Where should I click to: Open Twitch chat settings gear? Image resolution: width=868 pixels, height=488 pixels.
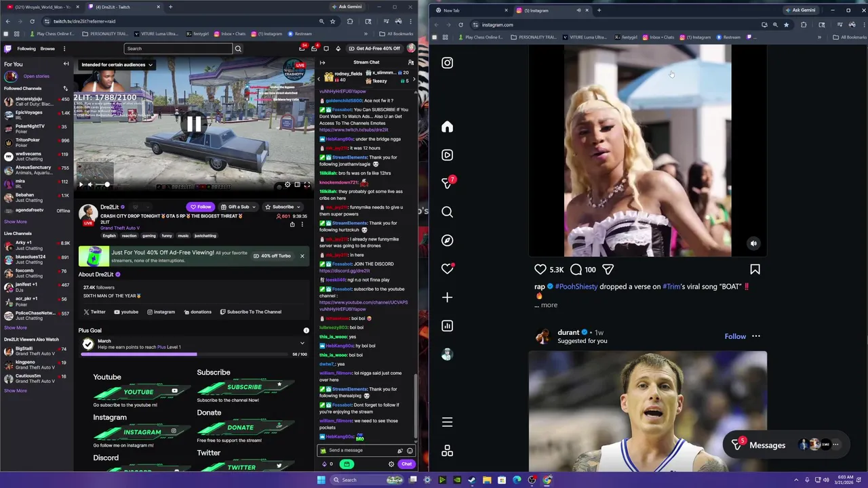[x=391, y=464]
